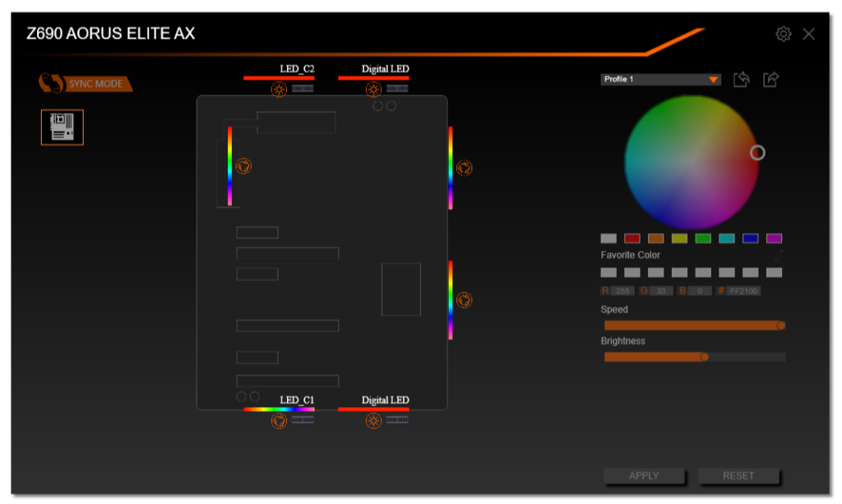Screen dimensions: 842x504
Task: Pick the yellow preset color swatch
Action: tap(679, 238)
